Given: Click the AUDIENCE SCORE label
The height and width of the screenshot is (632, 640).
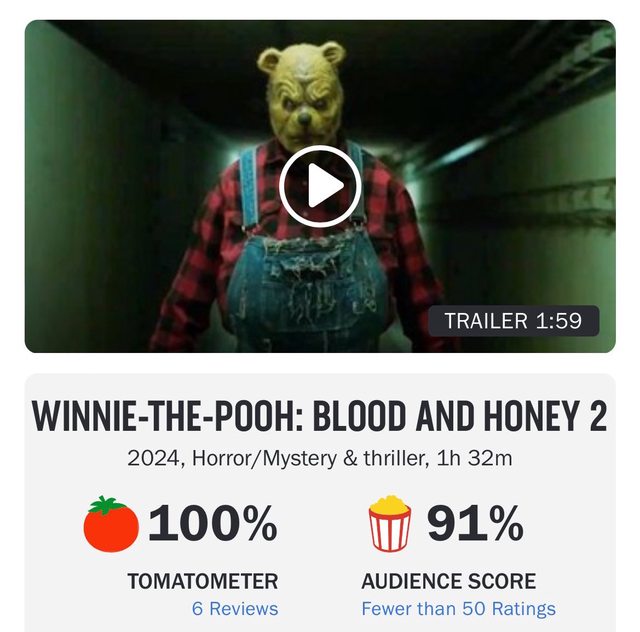Looking at the screenshot, I should pos(449,581).
